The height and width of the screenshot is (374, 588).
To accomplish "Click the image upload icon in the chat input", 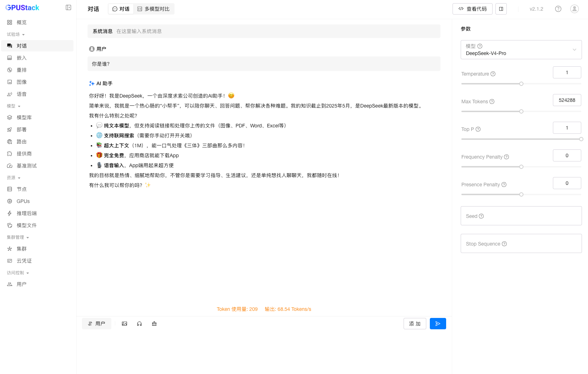I will [124, 324].
